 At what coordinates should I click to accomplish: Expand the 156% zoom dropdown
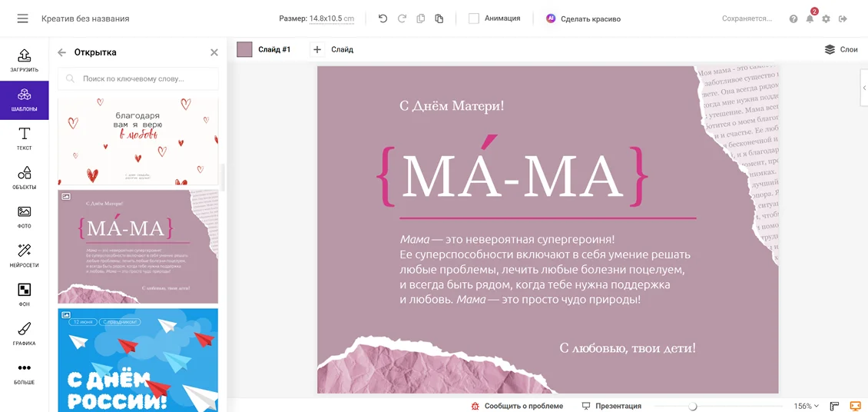[x=807, y=406]
